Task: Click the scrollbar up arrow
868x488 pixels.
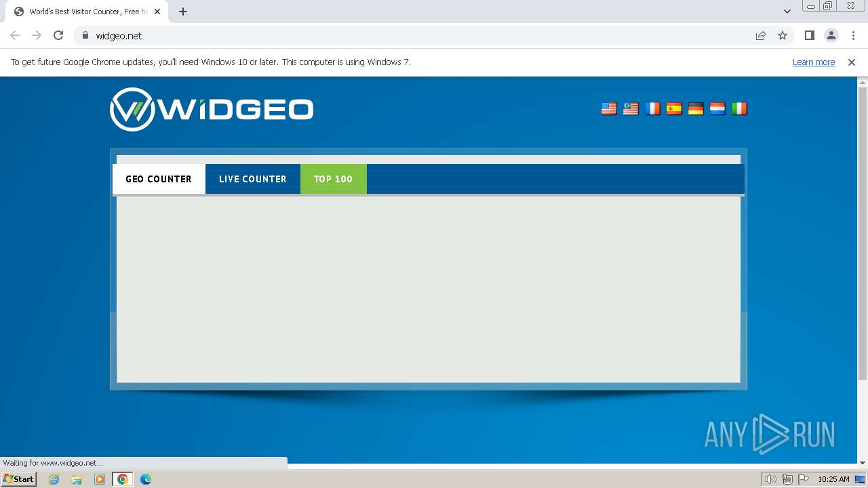Action: click(x=863, y=82)
